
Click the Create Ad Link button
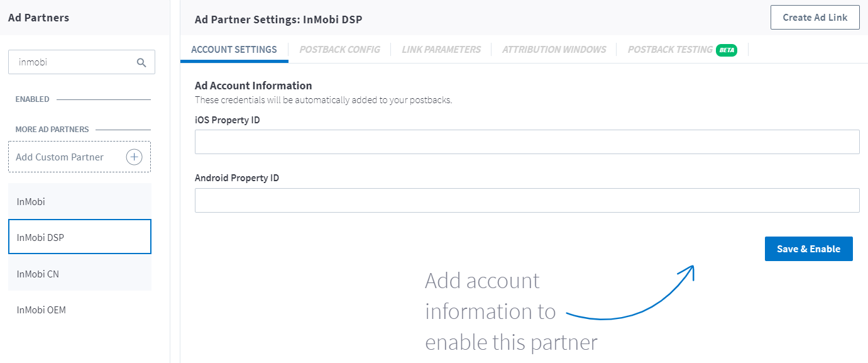pyautogui.click(x=815, y=18)
